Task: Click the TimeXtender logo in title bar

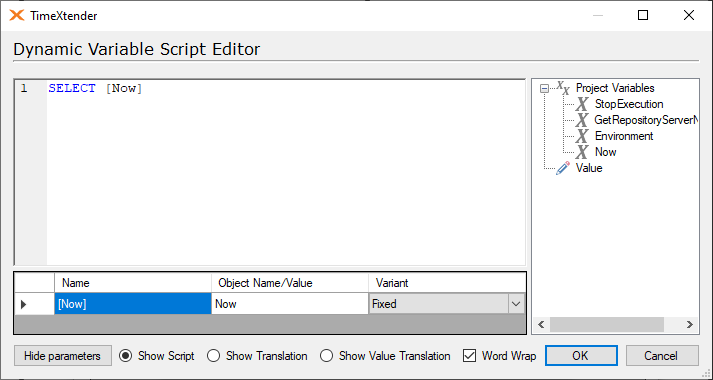Action: [17, 15]
